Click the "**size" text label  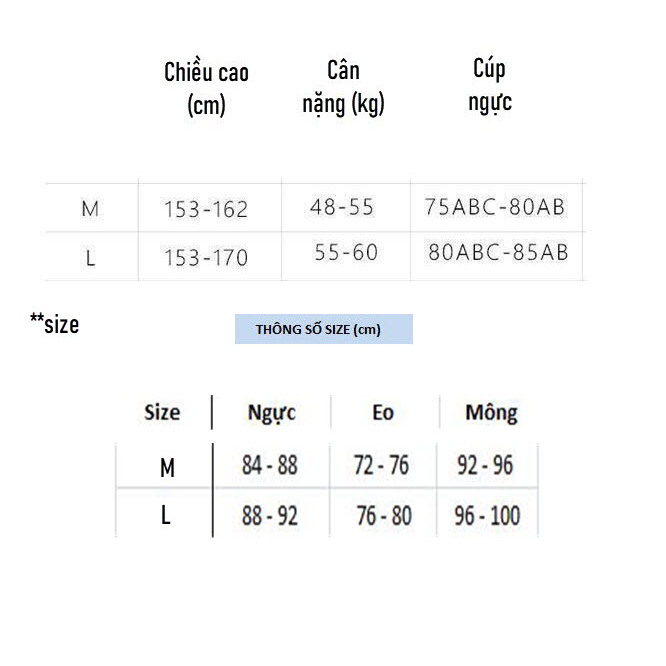pyautogui.click(x=54, y=323)
